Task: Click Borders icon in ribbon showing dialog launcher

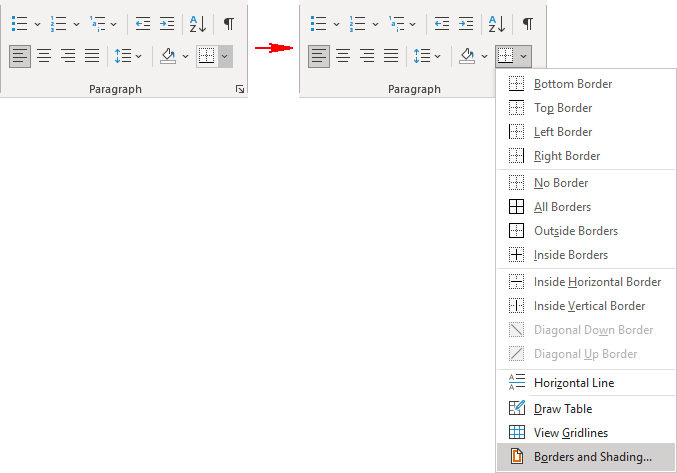Action: click(207, 56)
